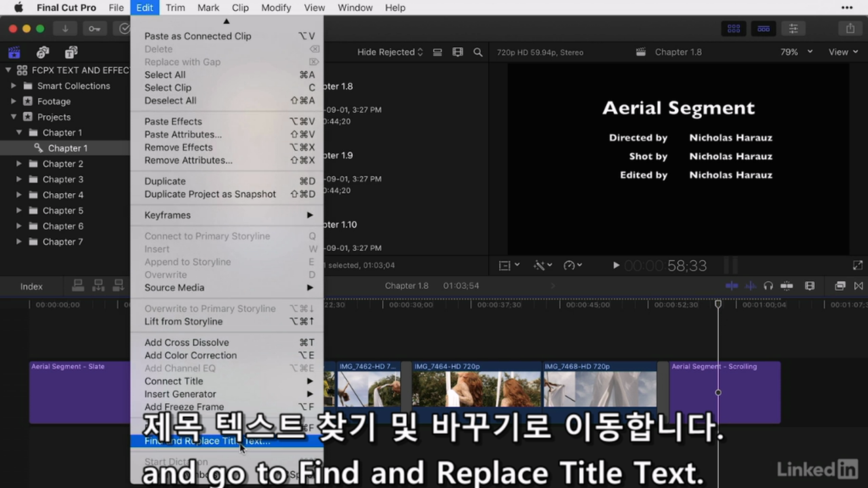Open the Keyframes submenu

click(x=226, y=215)
